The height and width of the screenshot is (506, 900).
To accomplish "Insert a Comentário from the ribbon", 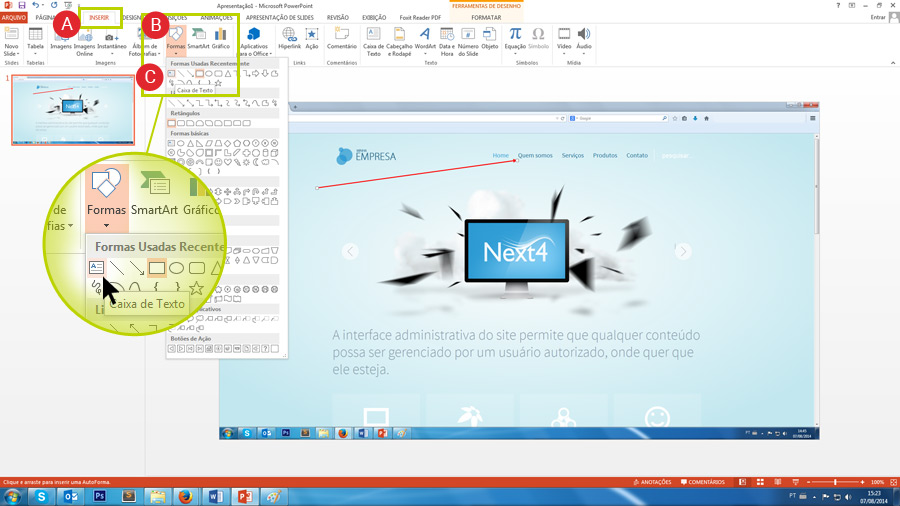I will [x=342, y=37].
